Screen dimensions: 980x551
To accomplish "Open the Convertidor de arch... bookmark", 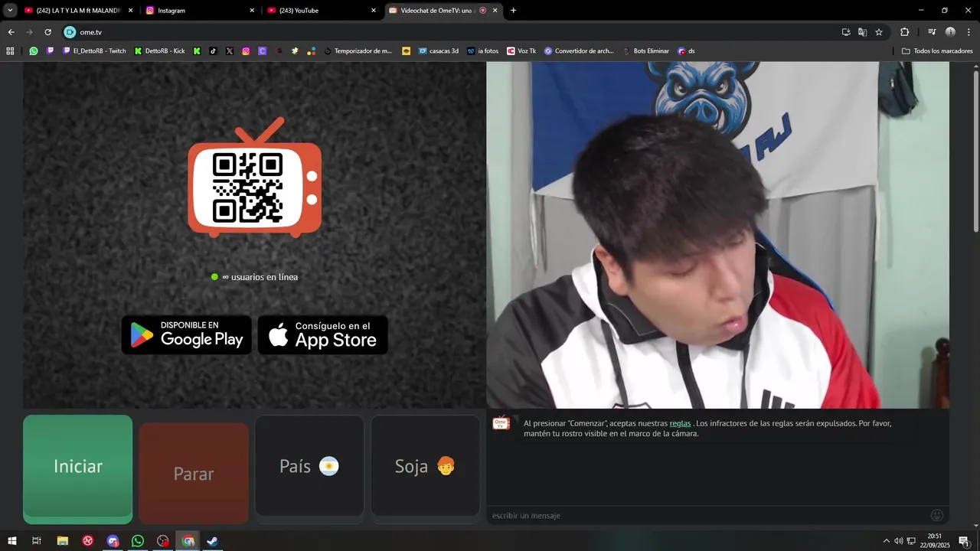I will pos(579,51).
